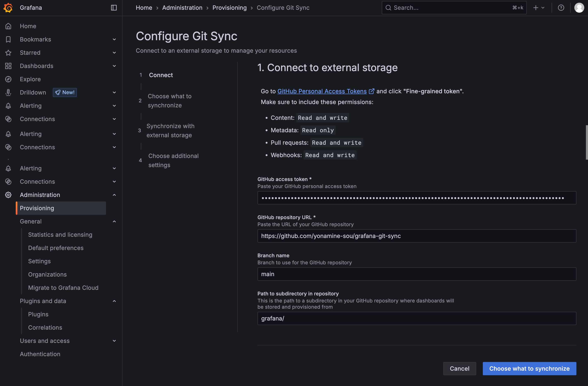Open the dropdown arrow next to plus icon

click(x=542, y=8)
